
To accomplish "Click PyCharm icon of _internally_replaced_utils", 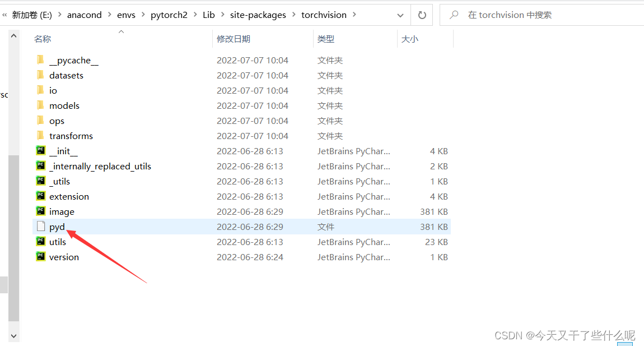I will tap(41, 166).
